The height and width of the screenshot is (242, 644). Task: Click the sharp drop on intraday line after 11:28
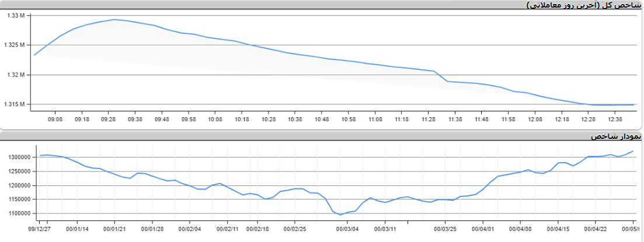tap(441, 76)
